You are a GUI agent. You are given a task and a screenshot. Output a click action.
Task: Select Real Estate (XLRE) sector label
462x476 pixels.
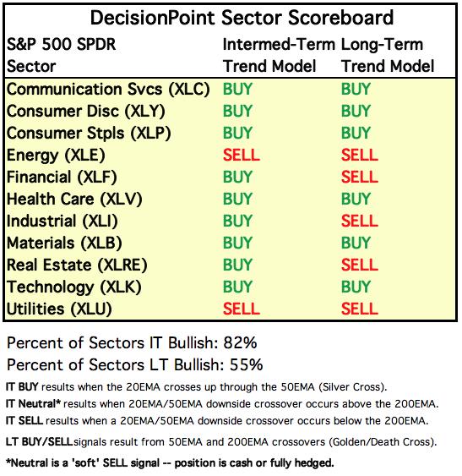tap(77, 265)
